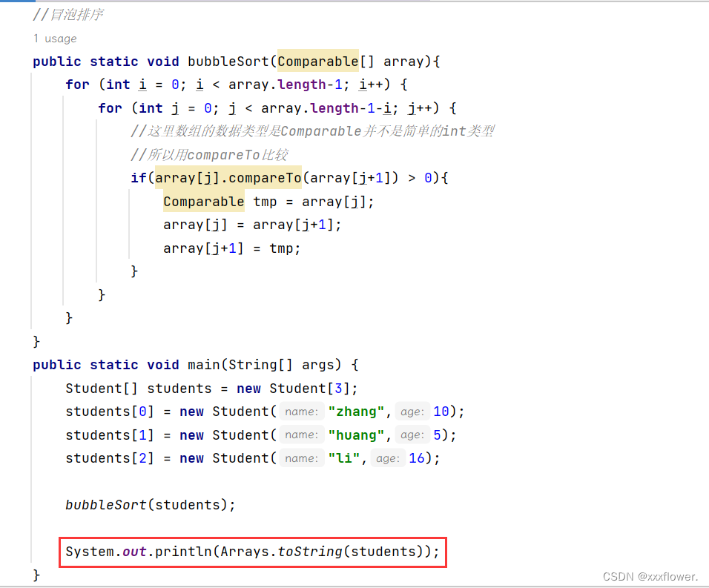Click "Arrays.toString" in the println call
Viewport: 709px width, 588px height.
(x=281, y=552)
